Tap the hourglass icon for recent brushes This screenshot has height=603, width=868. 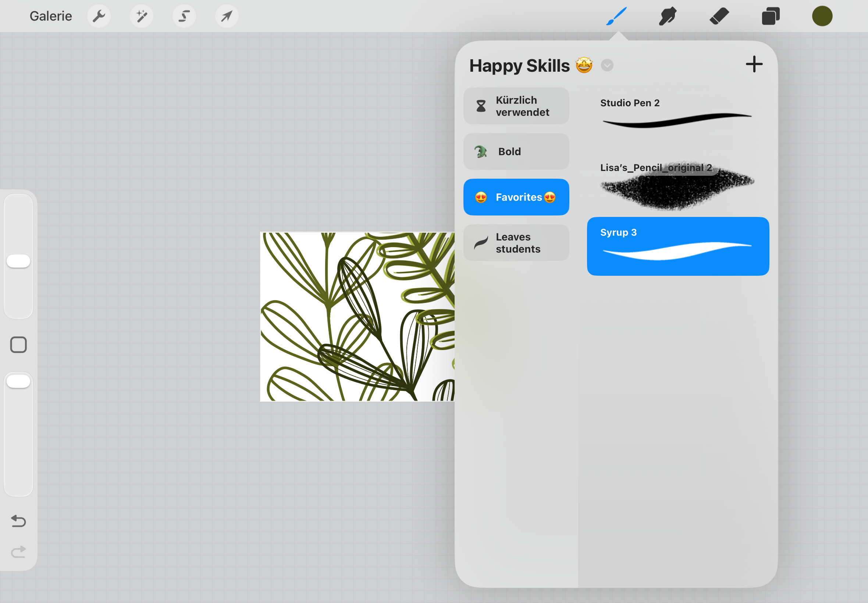click(x=481, y=106)
